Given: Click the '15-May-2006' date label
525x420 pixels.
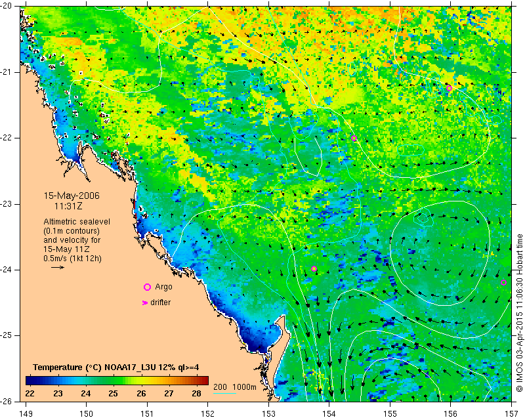Looking at the screenshot, I should pyautogui.click(x=72, y=196).
